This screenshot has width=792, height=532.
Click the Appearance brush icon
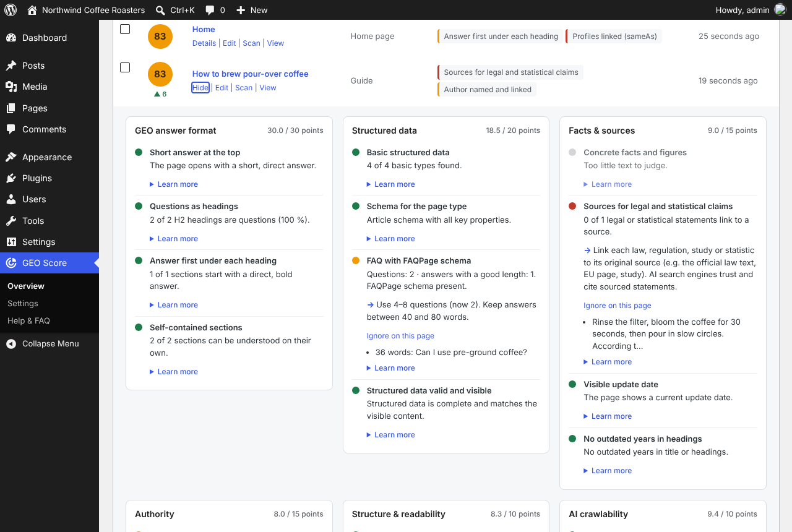click(11, 157)
